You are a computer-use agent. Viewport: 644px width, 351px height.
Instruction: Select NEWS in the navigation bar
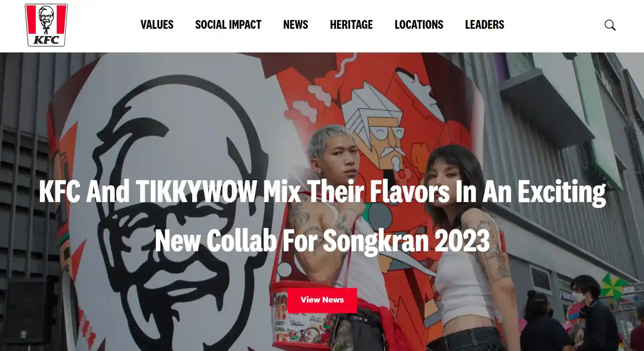pos(295,25)
